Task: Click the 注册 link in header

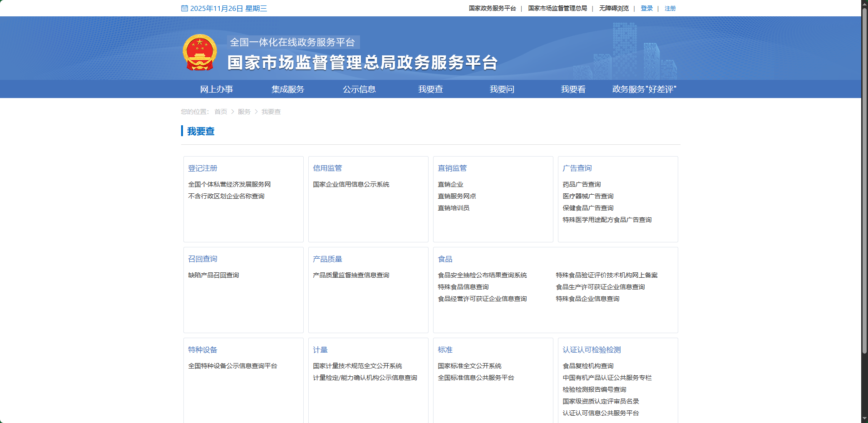Action: [x=670, y=8]
